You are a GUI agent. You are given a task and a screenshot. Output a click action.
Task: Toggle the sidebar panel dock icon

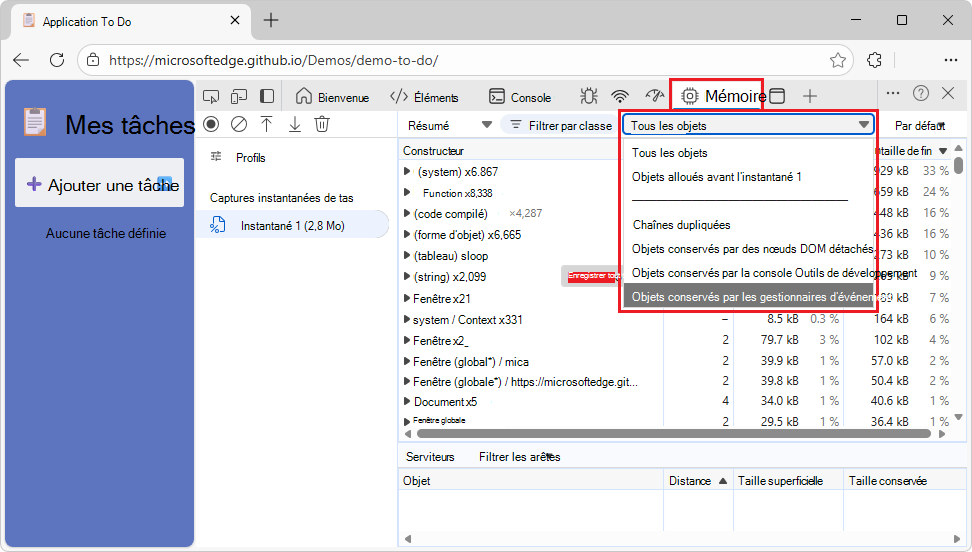point(267,96)
